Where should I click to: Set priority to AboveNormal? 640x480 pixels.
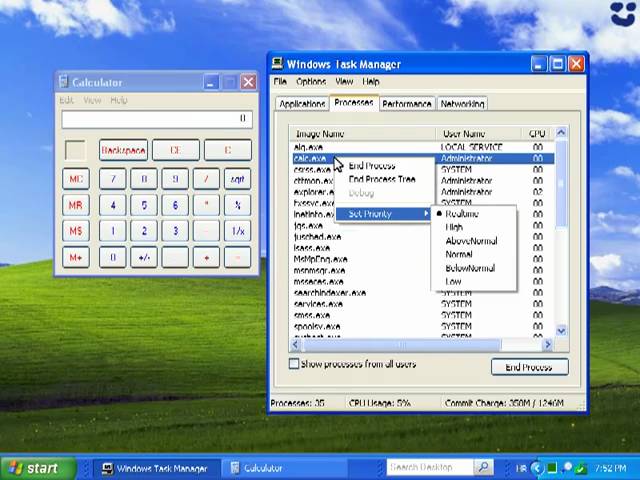point(470,241)
